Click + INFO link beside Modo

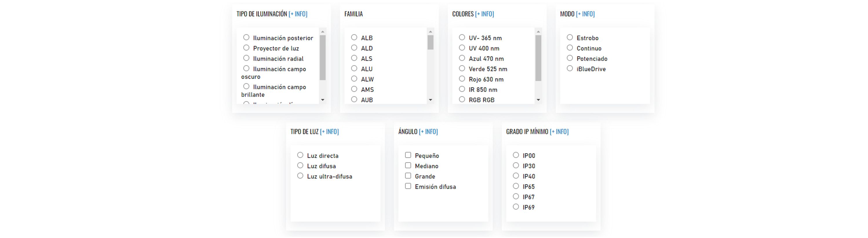click(585, 14)
